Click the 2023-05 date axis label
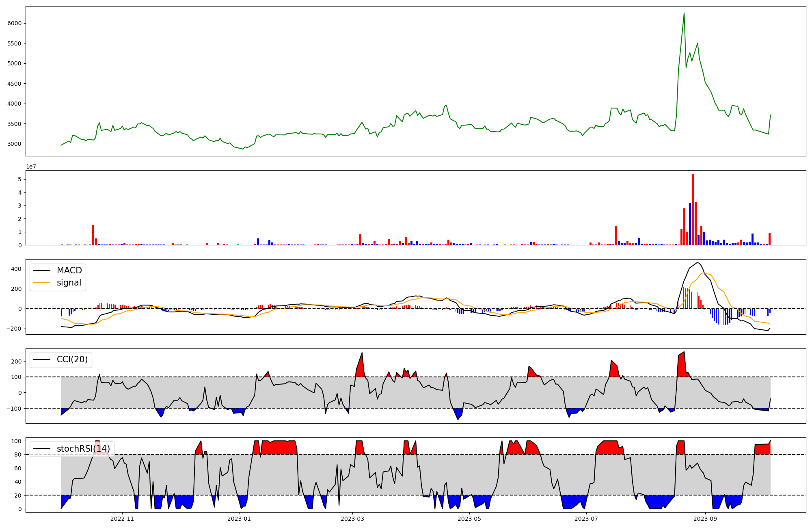The height and width of the screenshot is (528, 812). pyautogui.click(x=469, y=519)
